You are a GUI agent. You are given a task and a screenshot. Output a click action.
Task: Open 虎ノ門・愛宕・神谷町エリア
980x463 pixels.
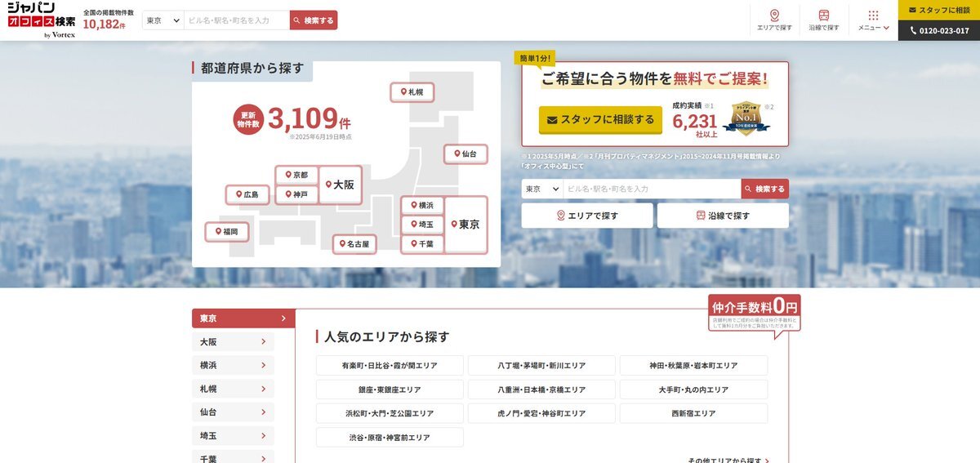[x=541, y=413]
